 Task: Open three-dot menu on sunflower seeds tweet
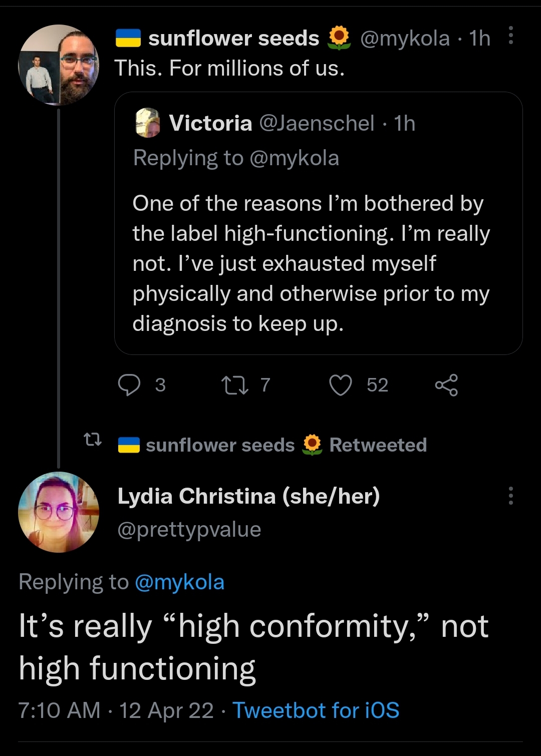pos(510,36)
